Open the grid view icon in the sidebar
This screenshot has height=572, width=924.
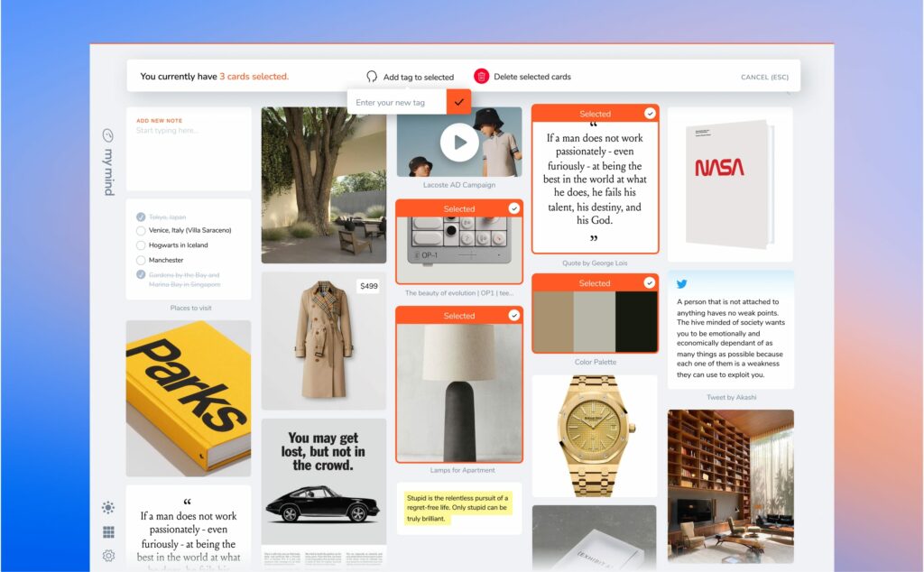point(108,532)
